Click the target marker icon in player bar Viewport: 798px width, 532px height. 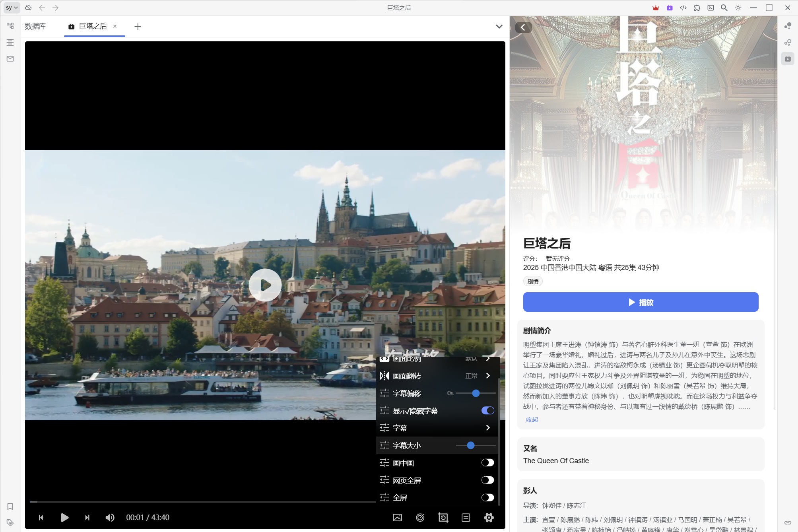coord(420,517)
